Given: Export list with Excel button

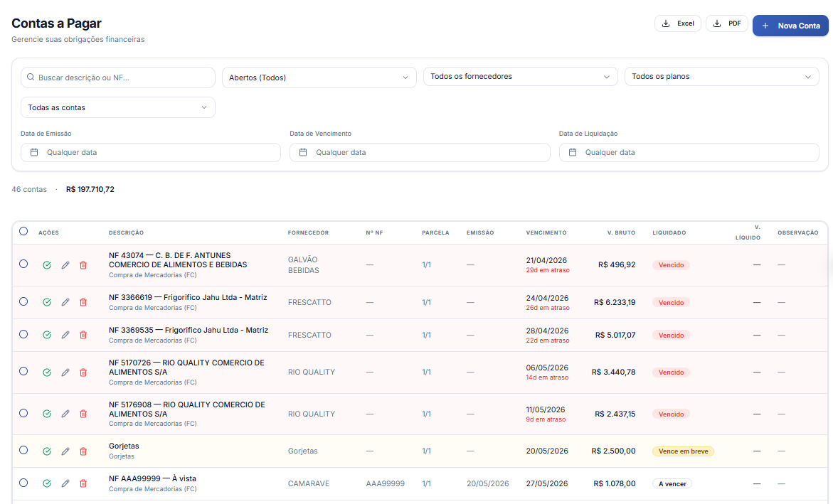Looking at the screenshot, I should click(x=678, y=23).
